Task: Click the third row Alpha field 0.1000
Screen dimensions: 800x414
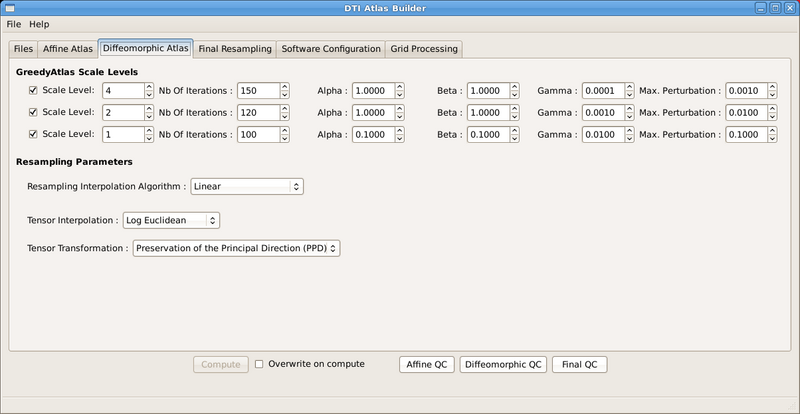Action: 373,135
